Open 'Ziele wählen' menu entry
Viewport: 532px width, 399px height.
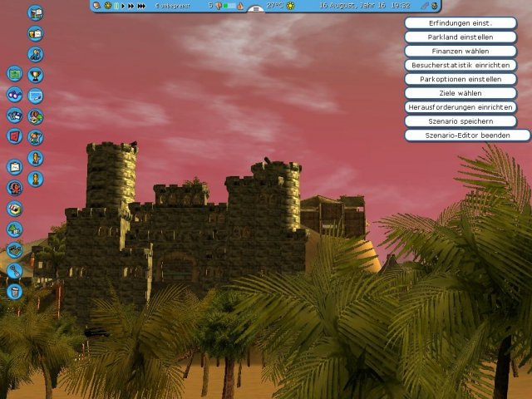(x=461, y=93)
